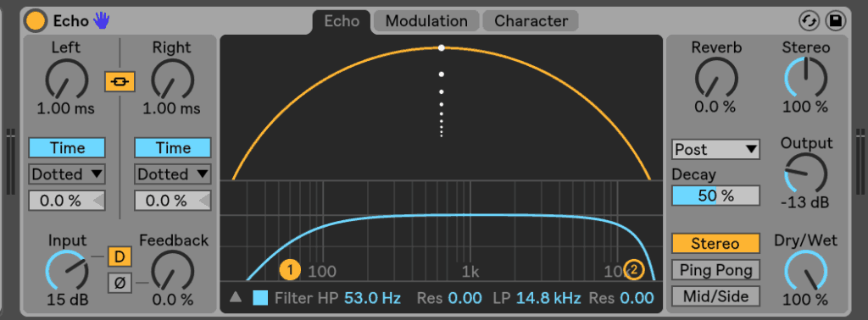
Task: Click the save preset disk icon
Action: tap(835, 21)
